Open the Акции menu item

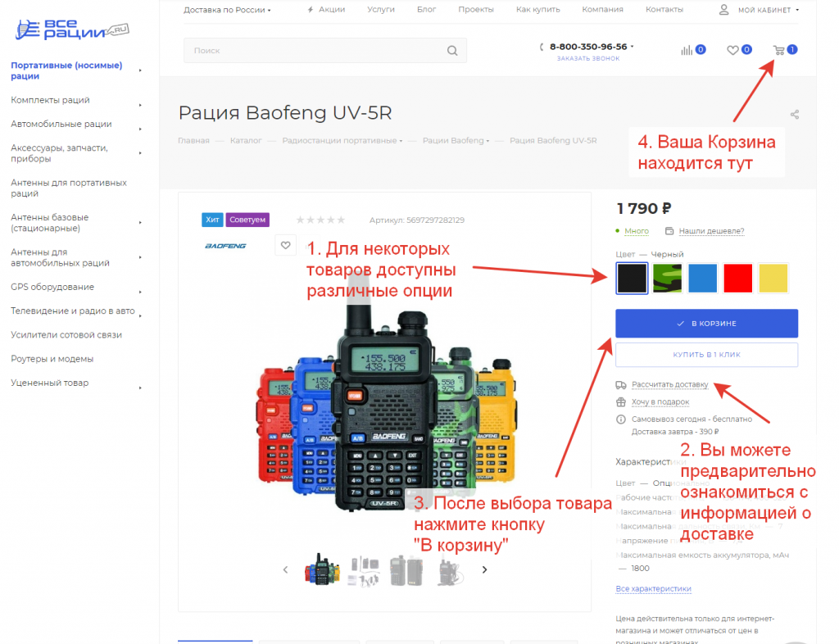[x=331, y=10]
